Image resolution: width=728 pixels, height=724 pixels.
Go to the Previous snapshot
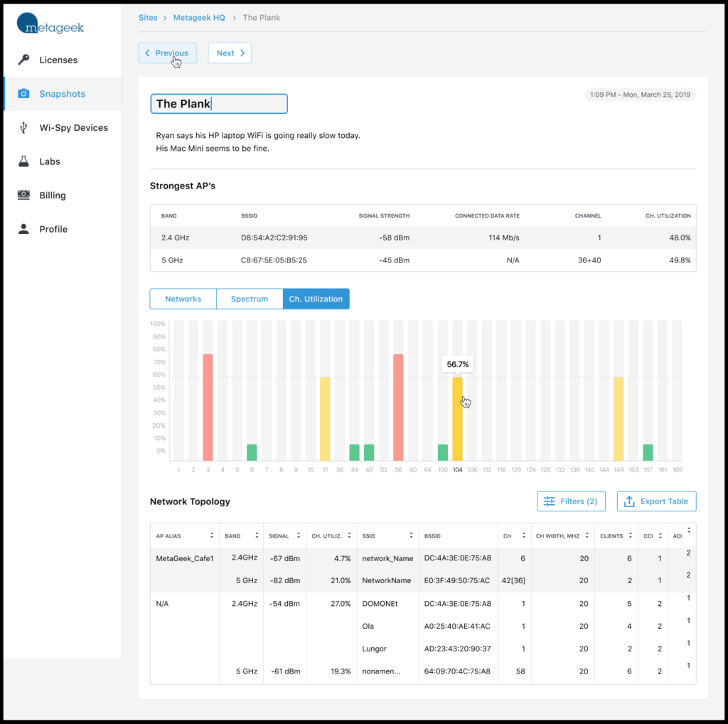[x=168, y=53]
